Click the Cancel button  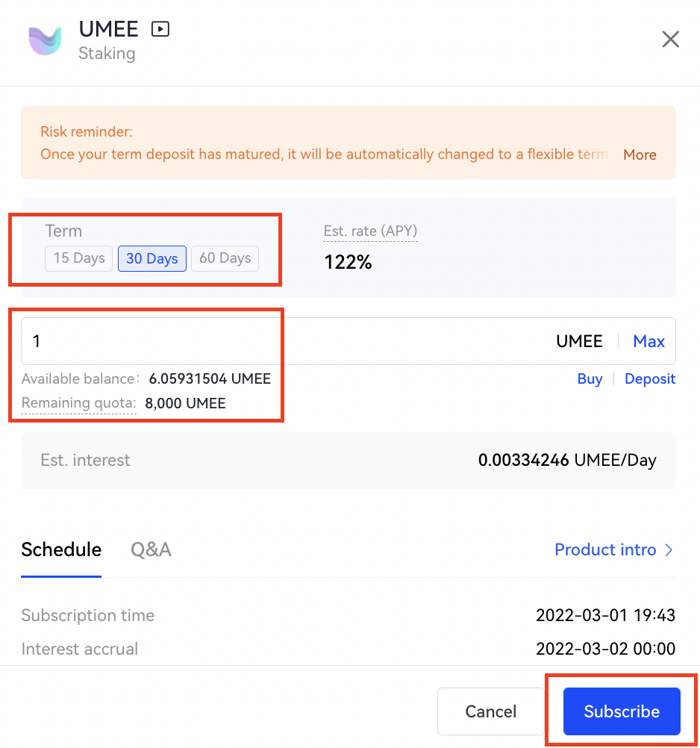[x=490, y=711]
